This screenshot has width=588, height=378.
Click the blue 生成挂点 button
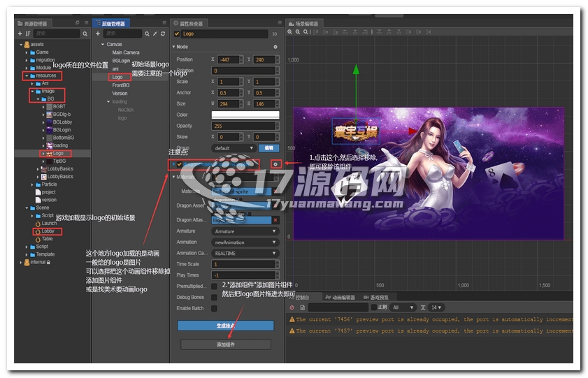(x=225, y=326)
